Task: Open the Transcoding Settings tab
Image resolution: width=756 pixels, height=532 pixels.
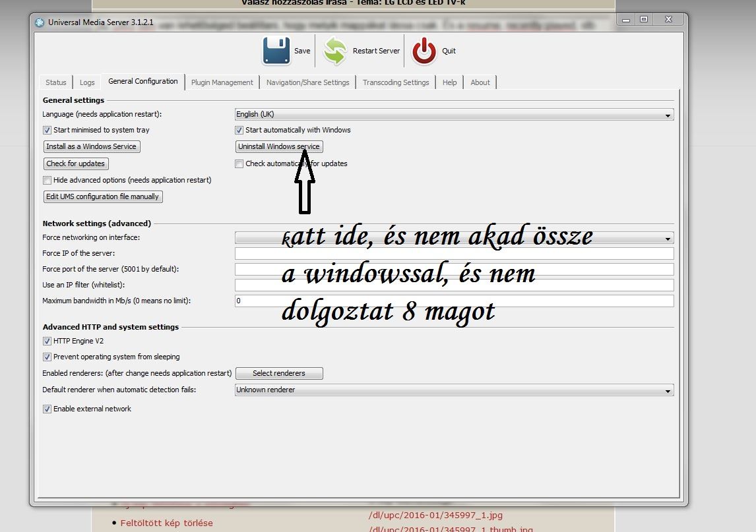Action: 396,82
